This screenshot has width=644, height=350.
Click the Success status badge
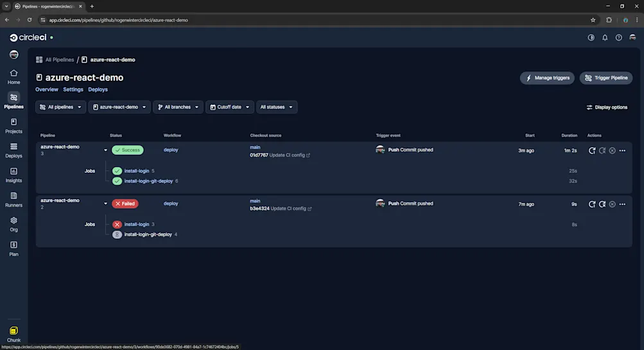coord(128,150)
